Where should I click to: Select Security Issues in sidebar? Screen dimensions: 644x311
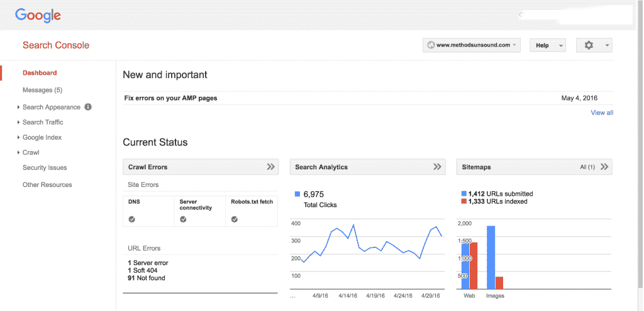pos(45,168)
